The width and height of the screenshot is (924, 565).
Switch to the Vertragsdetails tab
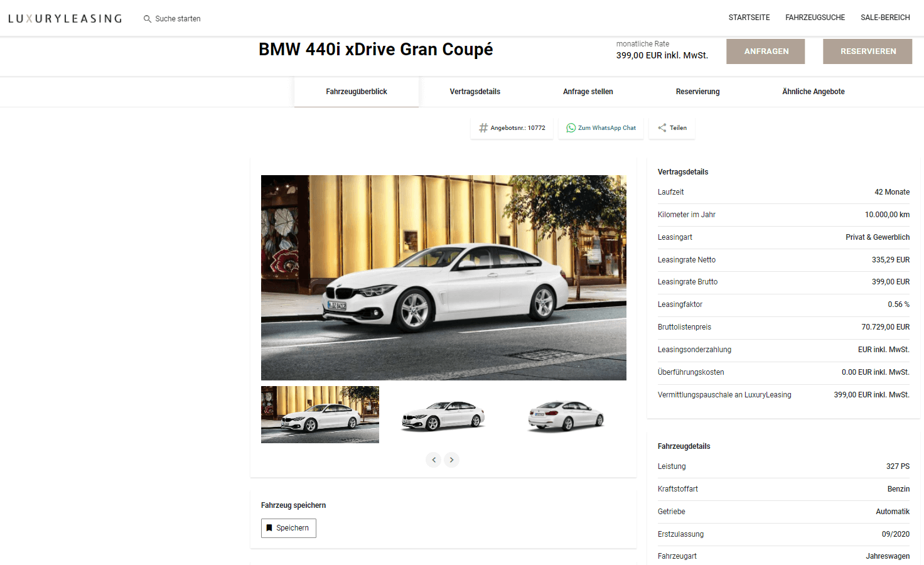coord(475,92)
